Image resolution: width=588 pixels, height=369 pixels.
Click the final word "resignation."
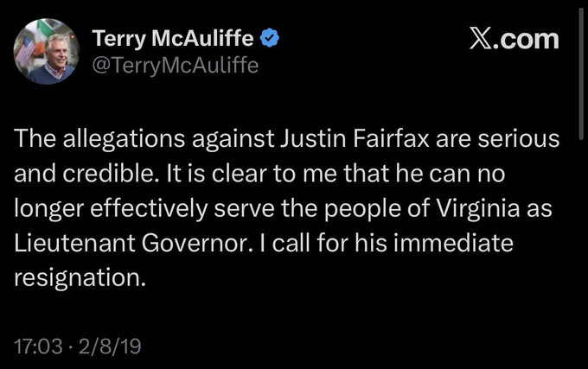pyautogui.click(x=80, y=278)
